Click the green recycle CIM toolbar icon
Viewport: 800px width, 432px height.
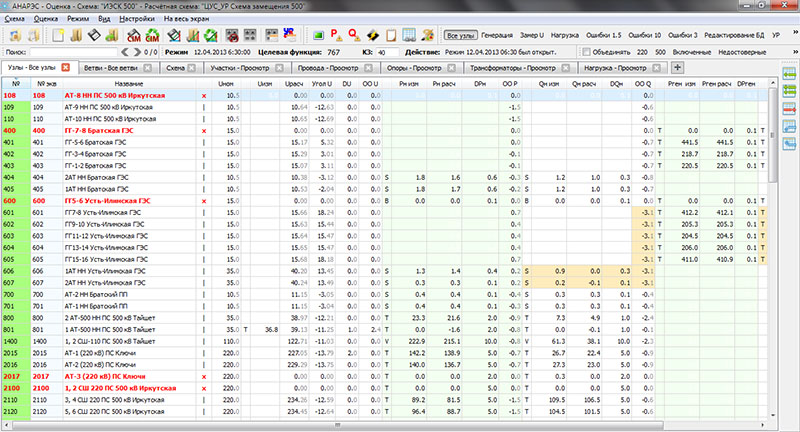[152, 35]
